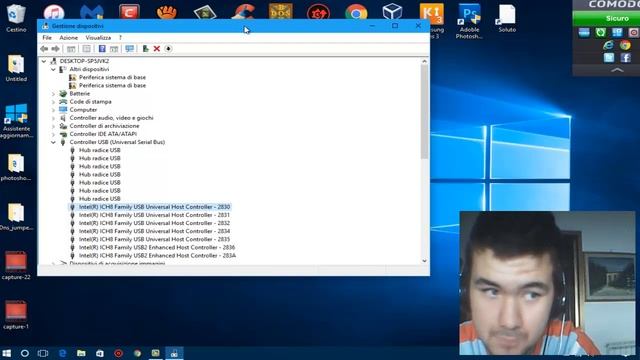Collapse Controller USB (Universal Serial Bus)
This screenshot has height=360, width=640.
click(x=53, y=142)
